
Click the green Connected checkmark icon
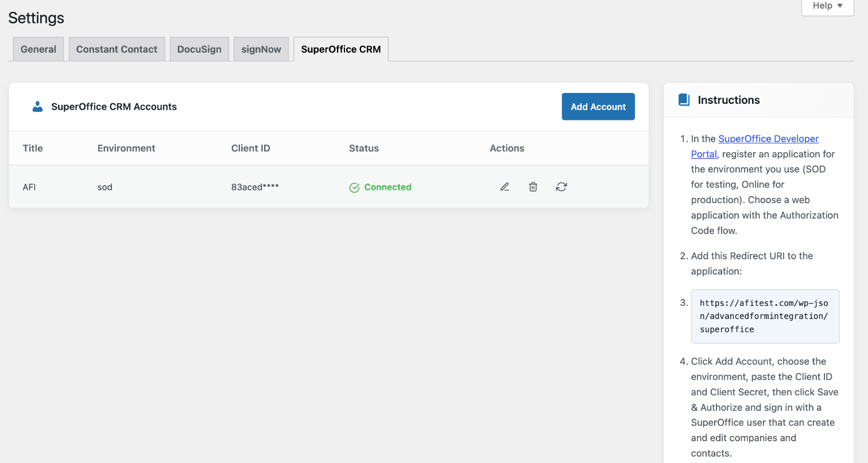(x=354, y=188)
